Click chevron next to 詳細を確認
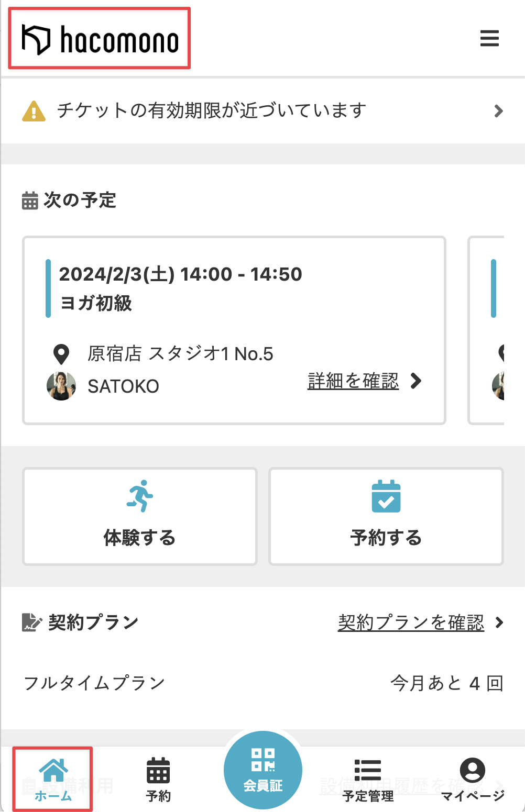Image resolution: width=525 pixels, height=812 pixels. (x=416, y=381)
